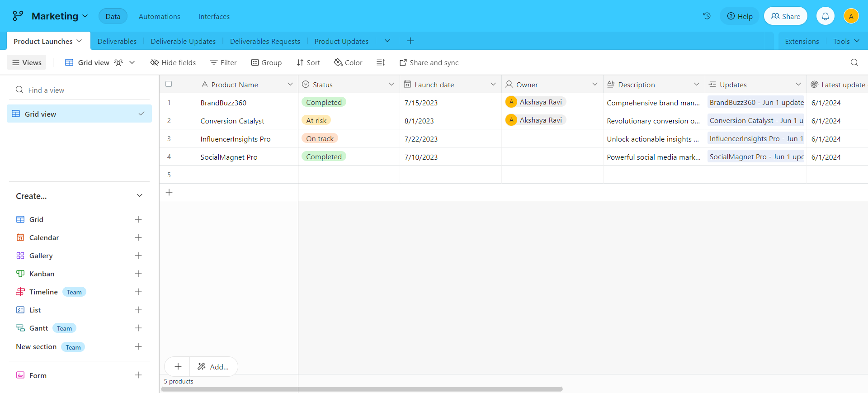Add new record with plus below row 5
This screenshot has width=868, height=393.
click(169, 192)
